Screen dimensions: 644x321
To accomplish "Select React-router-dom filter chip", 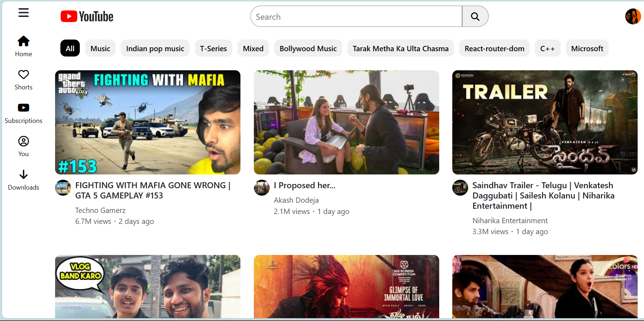I will [494, 48].
